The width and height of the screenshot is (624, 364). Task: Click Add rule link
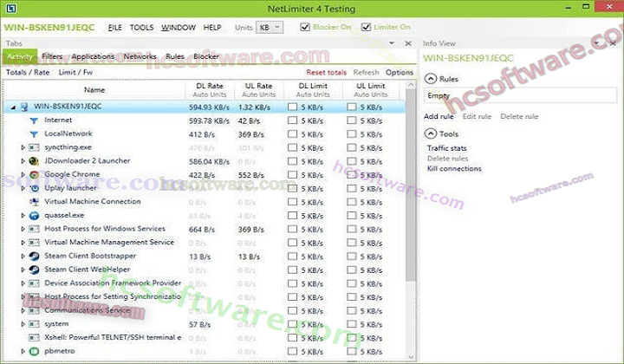coord(439,116)
